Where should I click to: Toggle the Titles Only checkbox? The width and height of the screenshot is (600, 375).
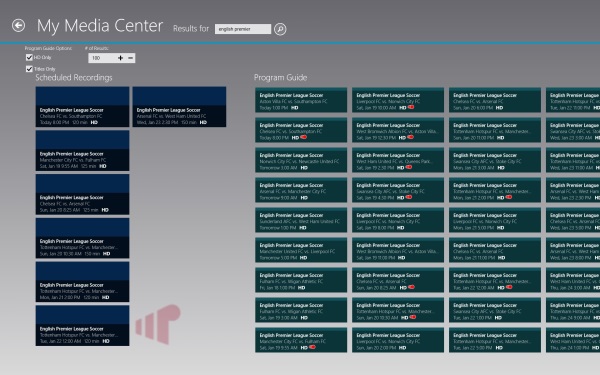pos(29,69)
